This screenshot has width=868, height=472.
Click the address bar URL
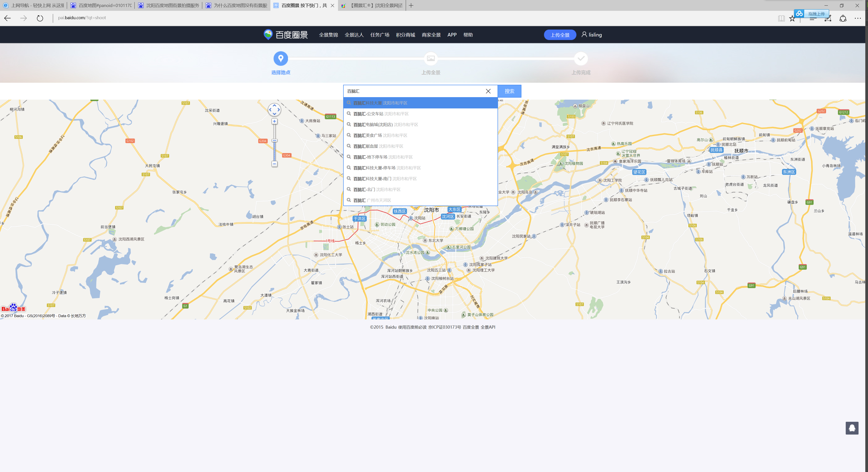point(82,18)
